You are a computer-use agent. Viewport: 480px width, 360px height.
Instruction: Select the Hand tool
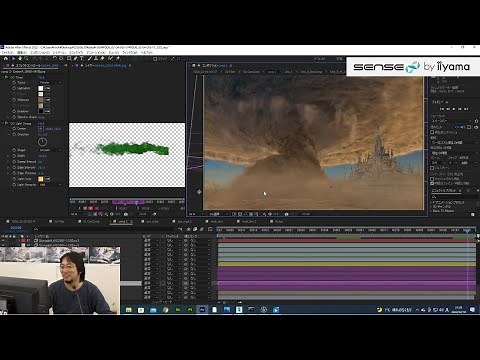click(x=20, y=58)
